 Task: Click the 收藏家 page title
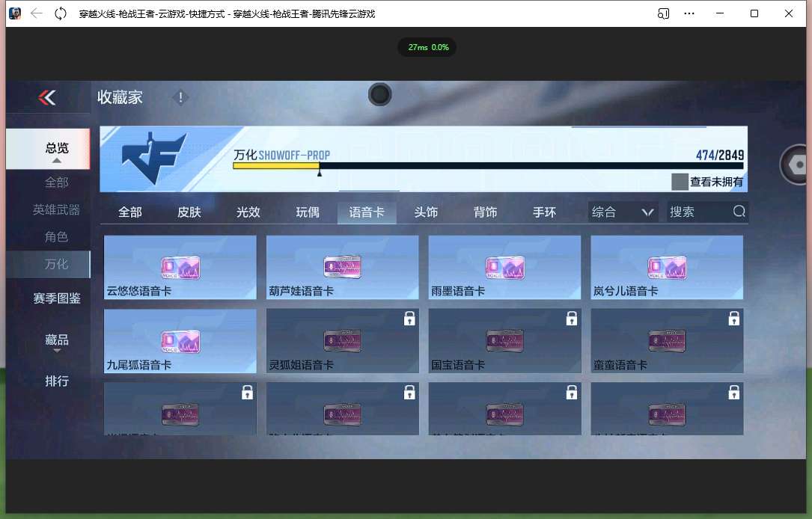[x=120, y=97]
